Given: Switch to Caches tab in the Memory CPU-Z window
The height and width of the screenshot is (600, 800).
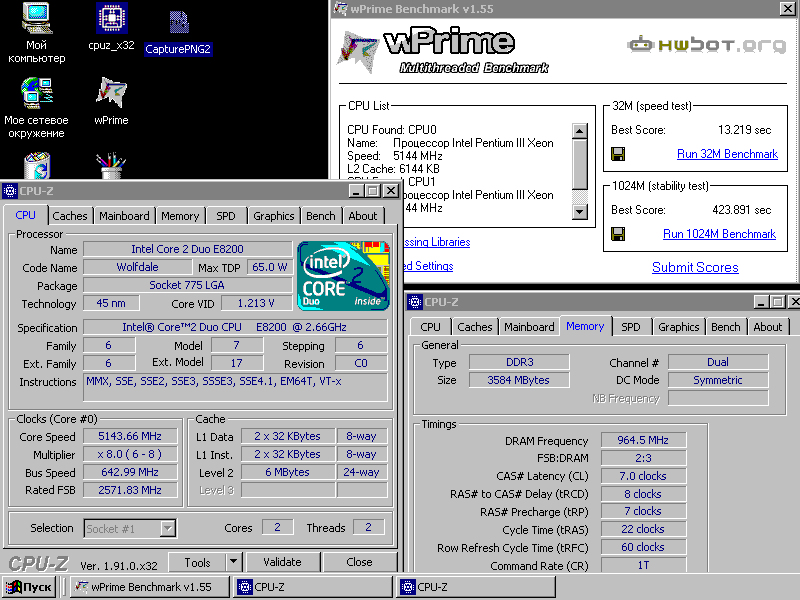Looking at the screenshot, I should pyautogui.click(x=474, y=327).
